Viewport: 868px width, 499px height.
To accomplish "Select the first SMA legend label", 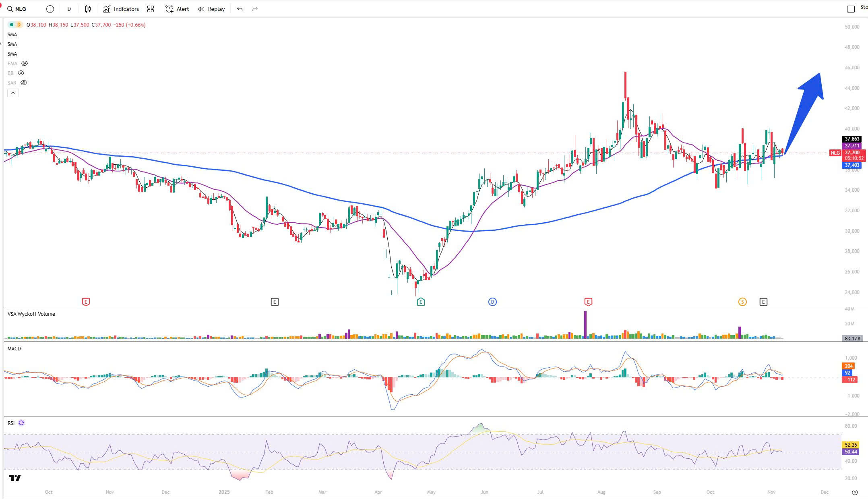I will point(12,35).
